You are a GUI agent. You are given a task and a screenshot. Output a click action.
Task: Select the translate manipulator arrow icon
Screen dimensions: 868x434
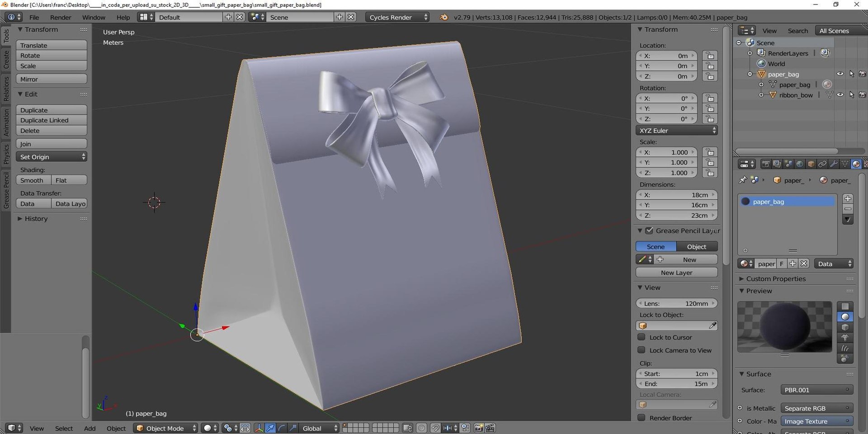[270, 428]
